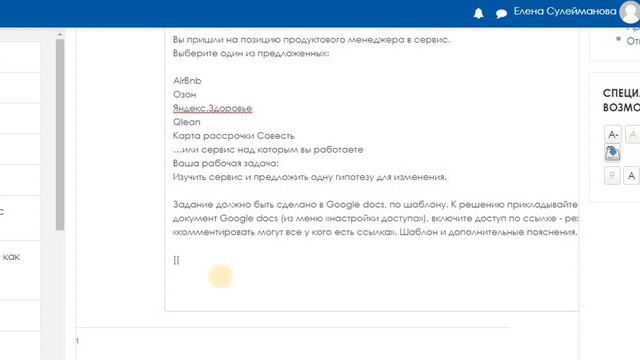Viewport: 640px width, 360px height.
Task: Decrease font size with A- button
Action: (613, 134)
